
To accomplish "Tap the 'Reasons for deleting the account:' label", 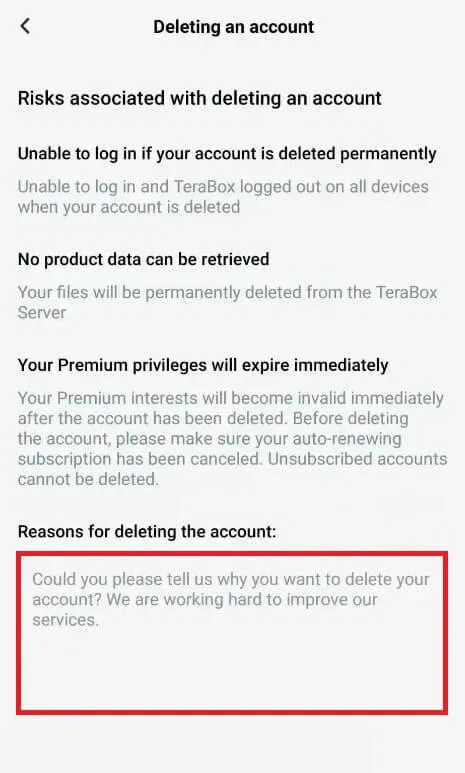I will (x=147, y=531).
